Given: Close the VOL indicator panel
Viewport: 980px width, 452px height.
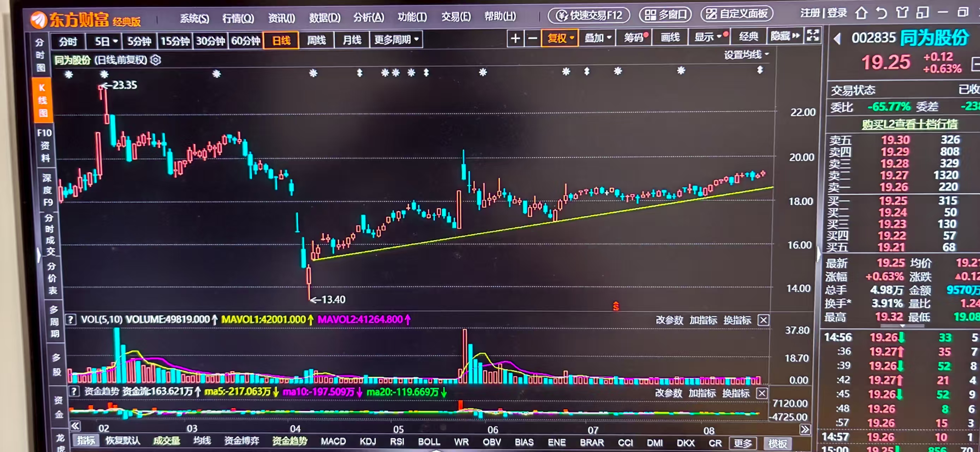Looking at the screenshot, I should pos(763,320).
